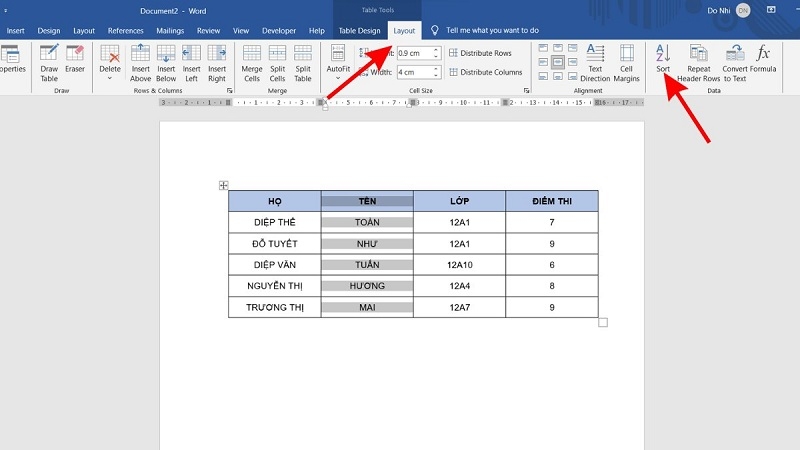Click Distribute Rows button
The image size is (800, 450).
(x=480, y=53)
